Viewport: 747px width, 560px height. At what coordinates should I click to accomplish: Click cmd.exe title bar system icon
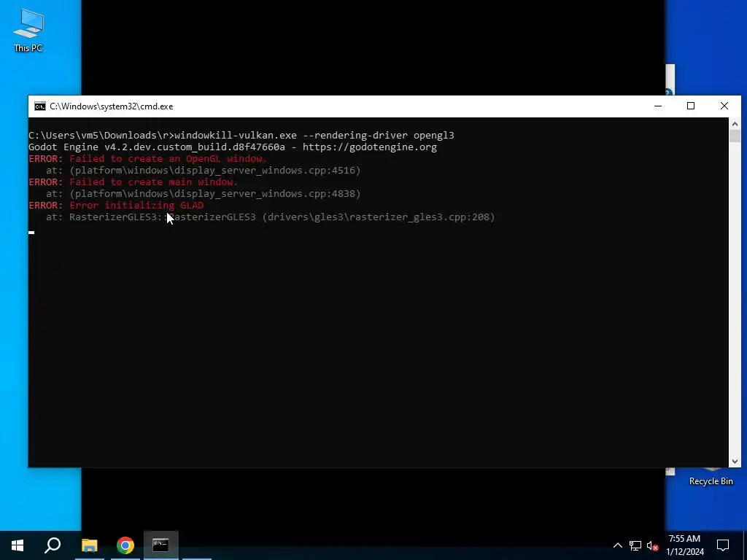coord(40,106)
